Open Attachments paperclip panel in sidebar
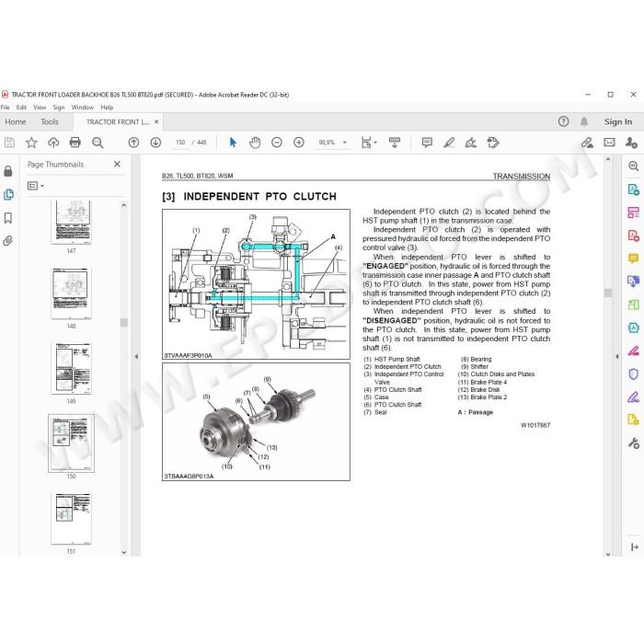644x644 pixels. point(7,241)
